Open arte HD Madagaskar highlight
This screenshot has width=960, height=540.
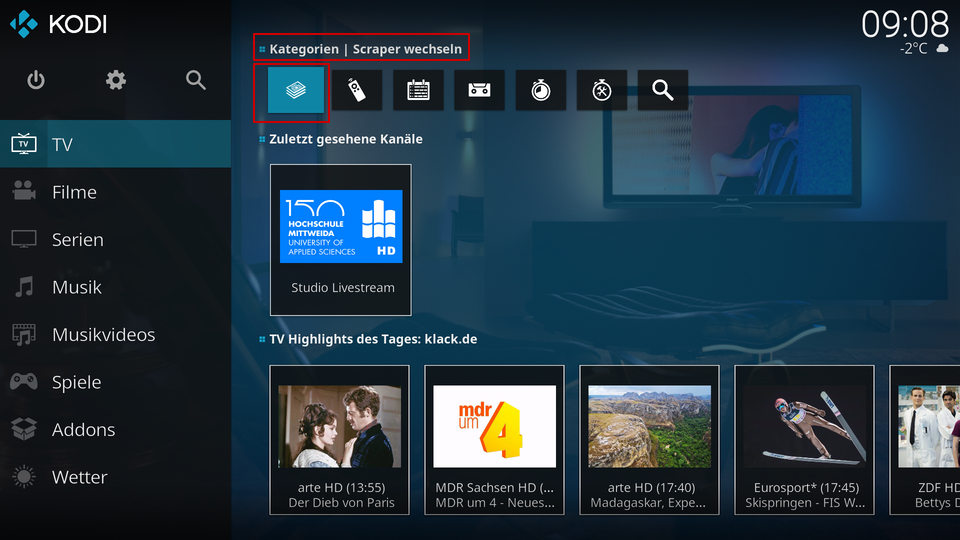pyautogui.click(x=650, y=440)
